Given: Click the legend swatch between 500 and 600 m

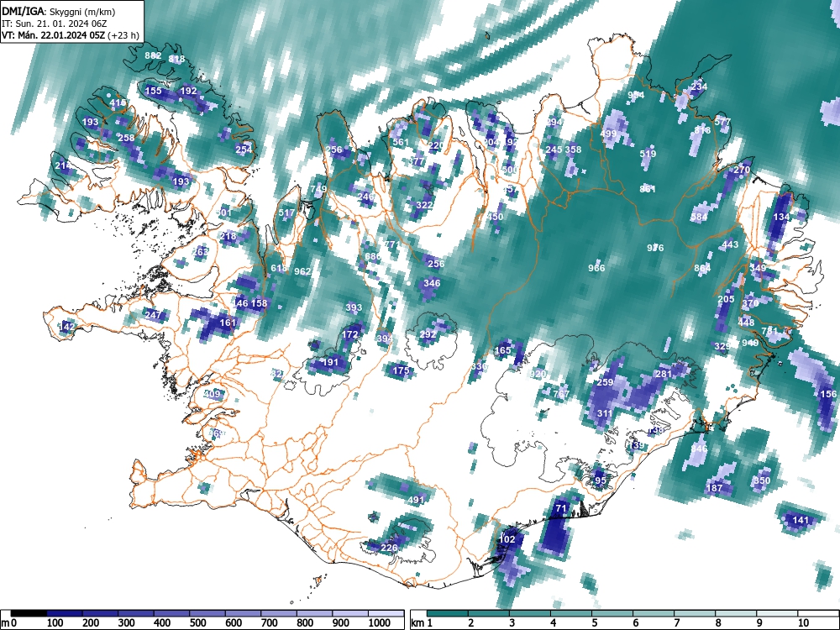Looking at the screenshot, I should tap(207, 613).
